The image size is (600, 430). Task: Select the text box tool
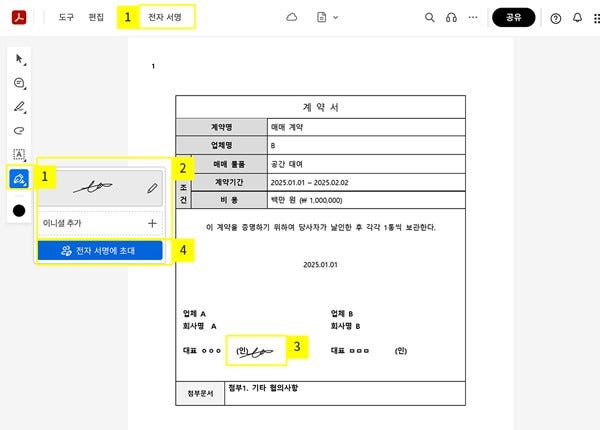point(19,154)
